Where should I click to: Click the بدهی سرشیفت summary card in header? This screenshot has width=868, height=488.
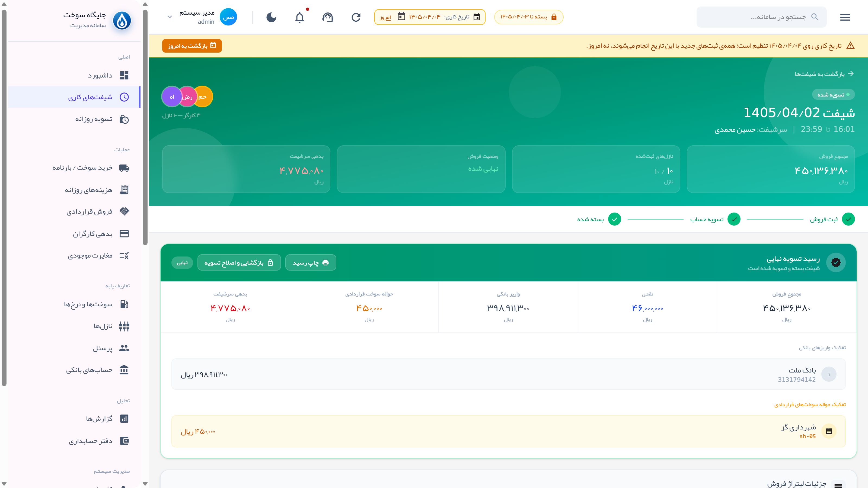pos(246,169)
